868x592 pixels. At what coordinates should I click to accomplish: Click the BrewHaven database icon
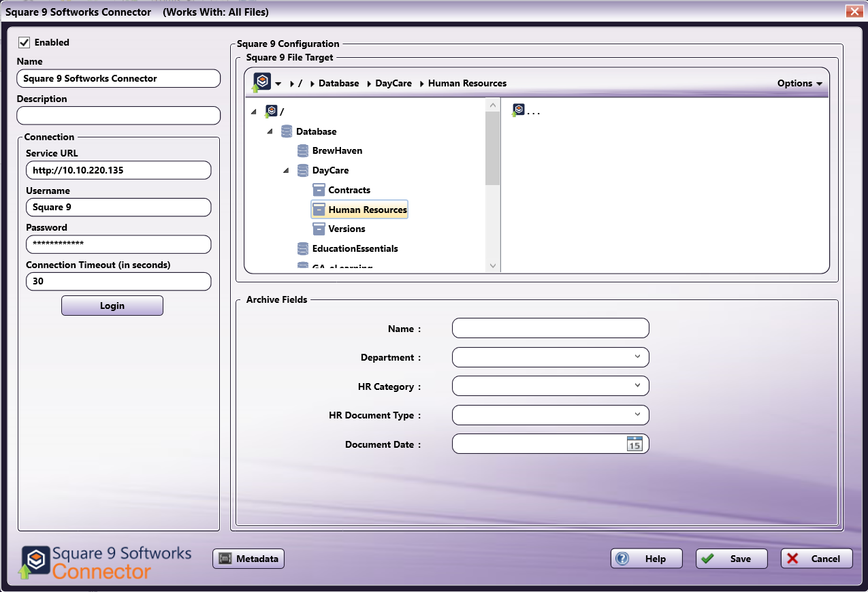point(303,151)
